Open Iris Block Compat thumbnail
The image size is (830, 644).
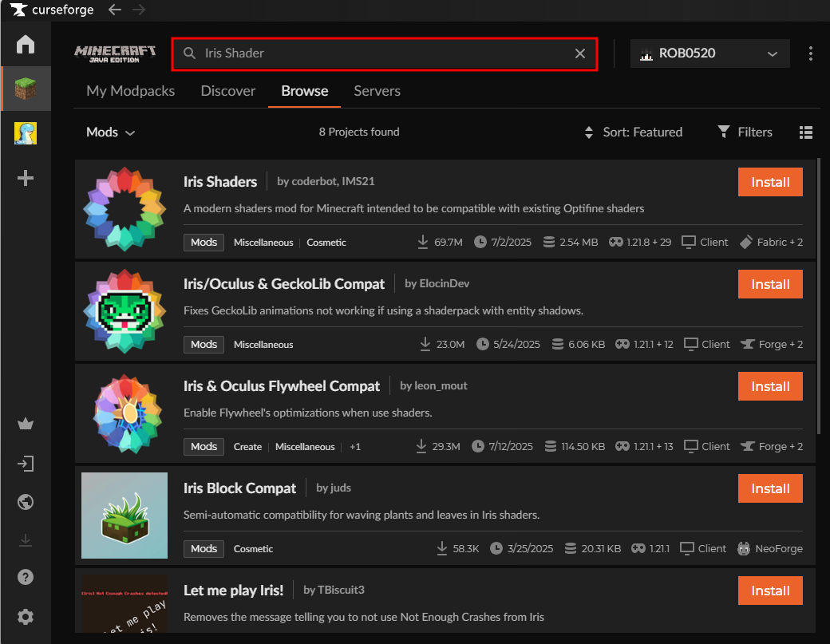click(x=125, y=516)
